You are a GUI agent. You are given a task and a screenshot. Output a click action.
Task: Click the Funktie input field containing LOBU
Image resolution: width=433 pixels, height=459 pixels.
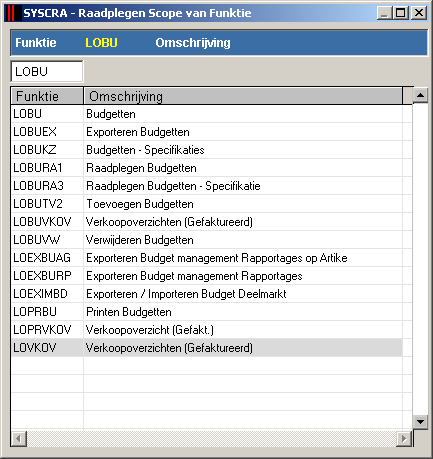[47, 71]
